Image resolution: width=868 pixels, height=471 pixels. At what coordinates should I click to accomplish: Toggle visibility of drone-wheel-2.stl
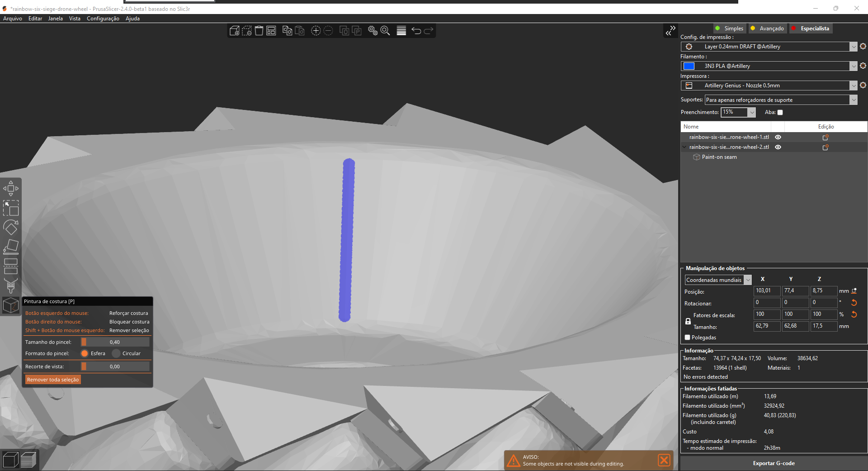click(778, 147)
